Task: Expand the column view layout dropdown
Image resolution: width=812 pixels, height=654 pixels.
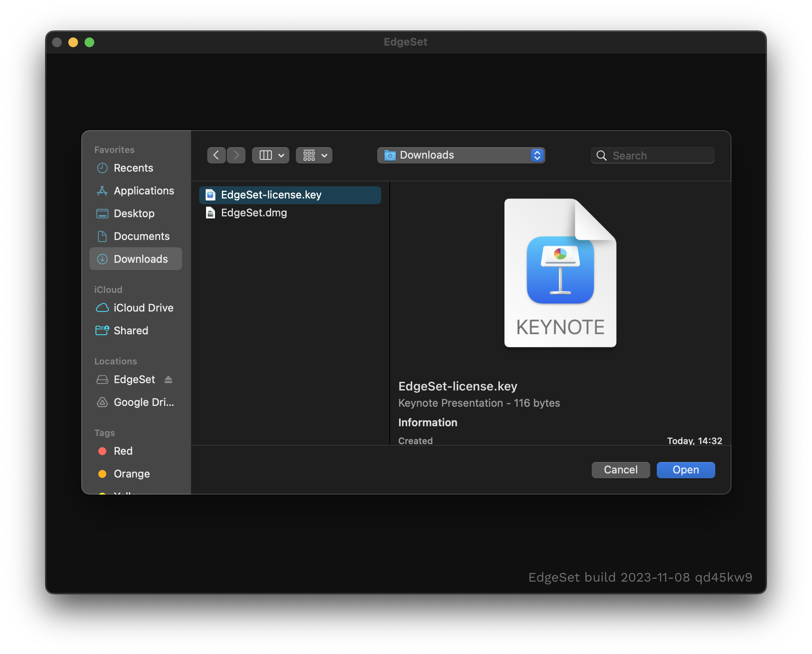Action: click(x=281, y=155)
